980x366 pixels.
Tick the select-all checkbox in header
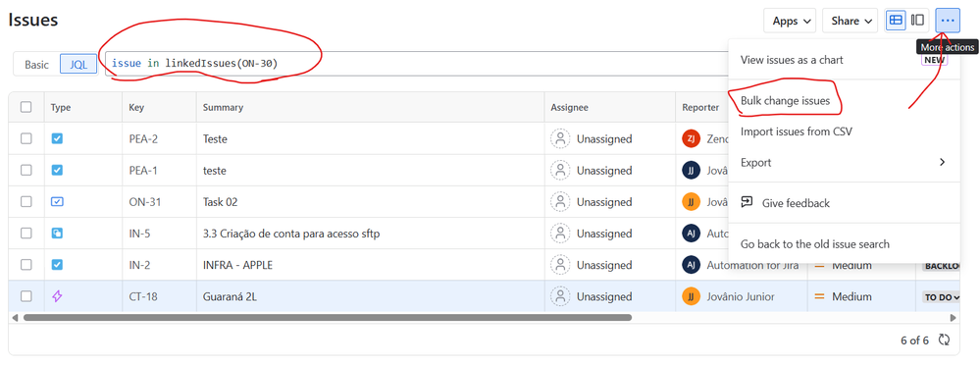[x=26, y=107]
